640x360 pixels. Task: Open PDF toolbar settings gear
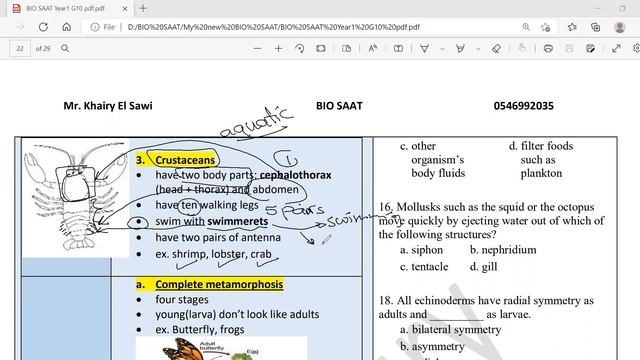(x=636, y=49)
